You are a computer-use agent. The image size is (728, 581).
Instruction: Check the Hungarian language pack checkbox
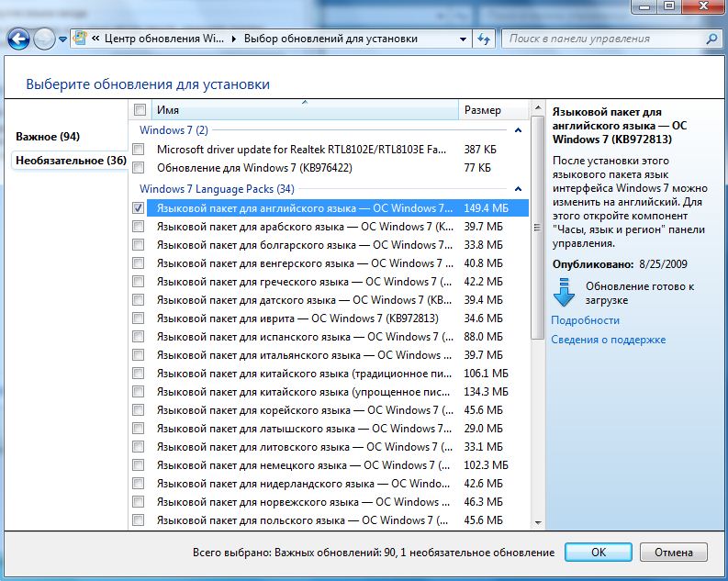(x=139, y=263)
